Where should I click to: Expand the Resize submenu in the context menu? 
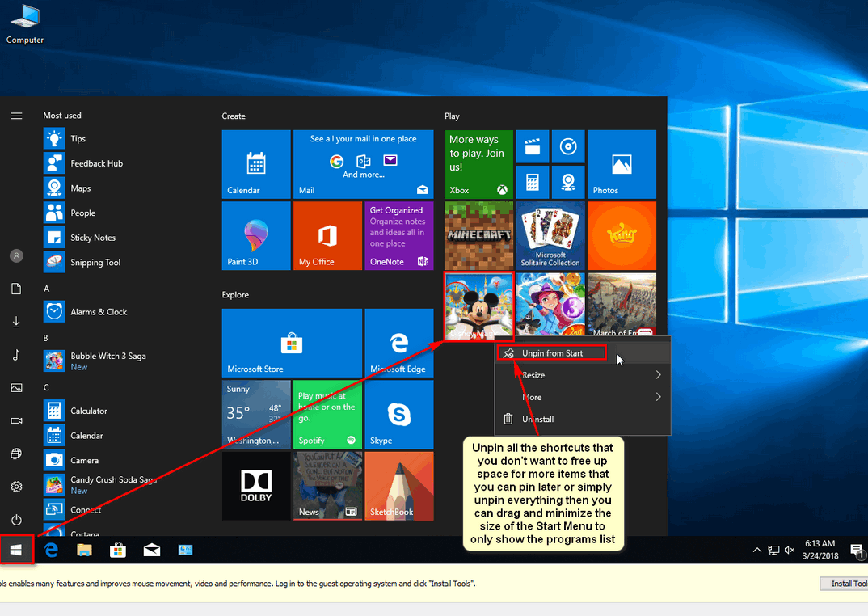pos(583,375)
